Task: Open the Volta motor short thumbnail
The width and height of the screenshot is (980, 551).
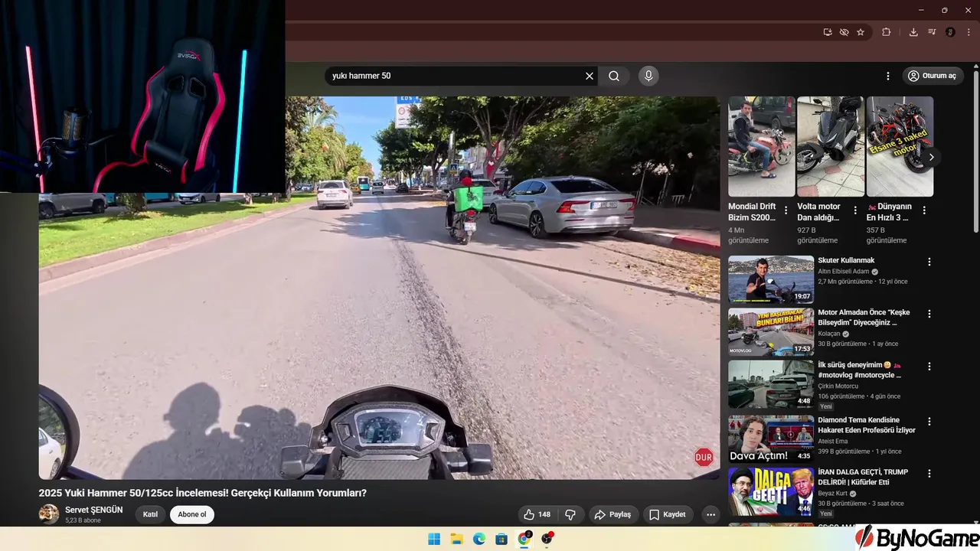Action: [x=831, y=146]
